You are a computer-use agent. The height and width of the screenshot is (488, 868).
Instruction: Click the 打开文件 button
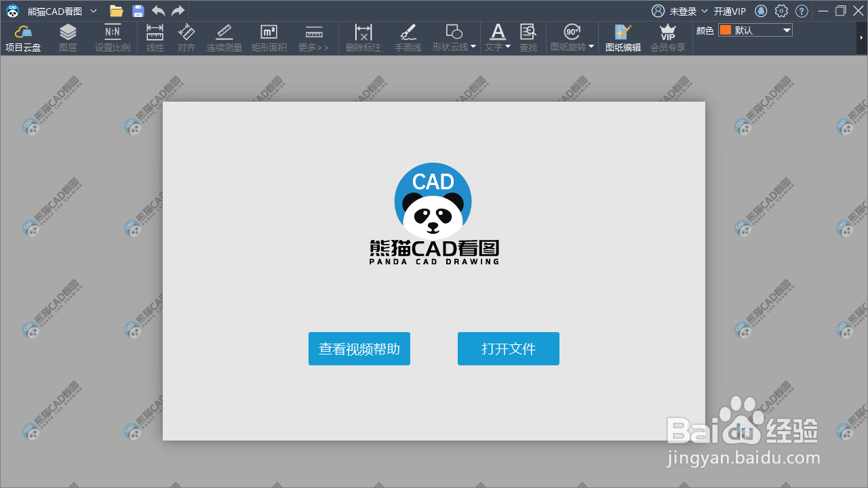[508, 348]
